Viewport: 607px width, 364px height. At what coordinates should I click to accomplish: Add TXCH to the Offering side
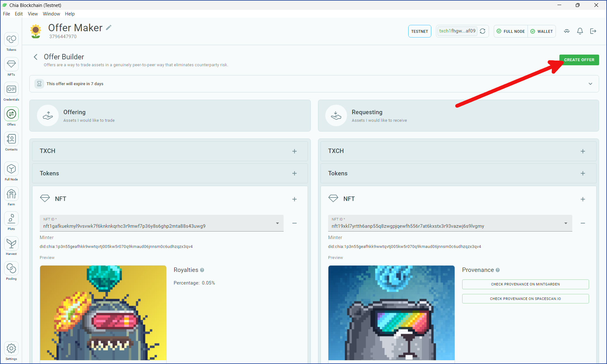coord(294,151)
